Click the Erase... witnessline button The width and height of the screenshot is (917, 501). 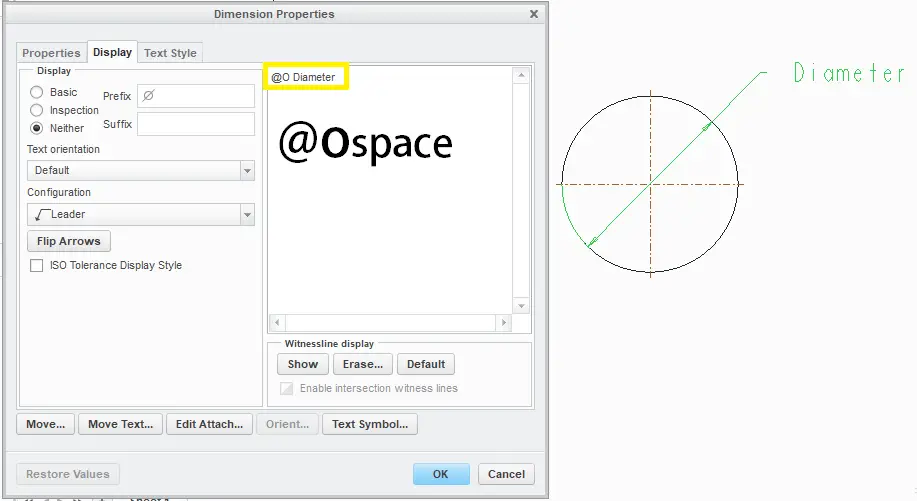point(363,364)
